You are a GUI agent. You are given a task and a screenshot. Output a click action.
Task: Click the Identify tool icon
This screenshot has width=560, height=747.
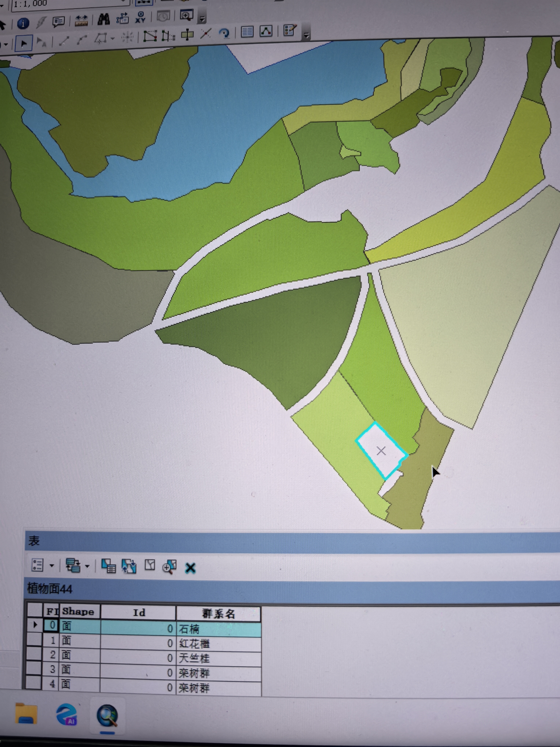pos(23,23)
